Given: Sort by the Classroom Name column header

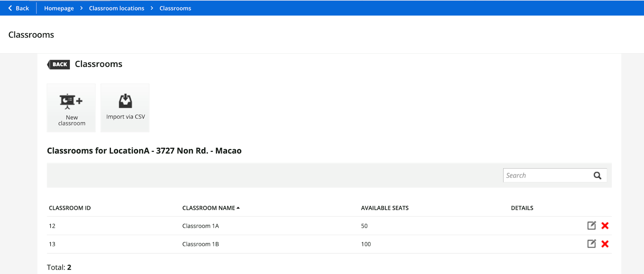Looking at the screenshot, I should coord(208,208).
